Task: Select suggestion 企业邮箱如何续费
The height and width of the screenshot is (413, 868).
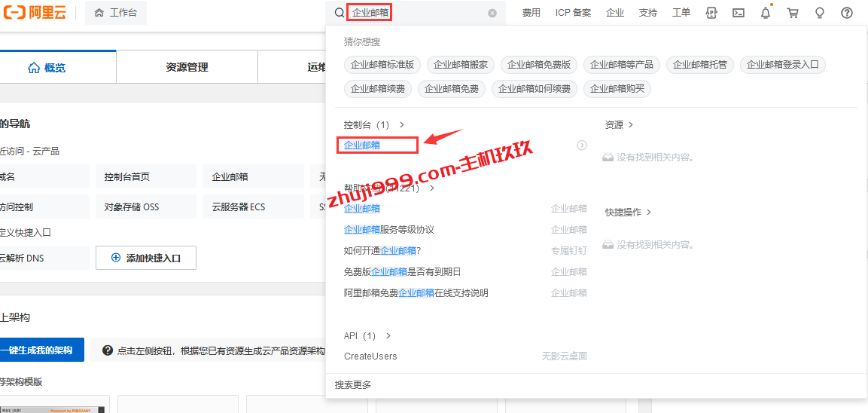Action: coord(535,88)
